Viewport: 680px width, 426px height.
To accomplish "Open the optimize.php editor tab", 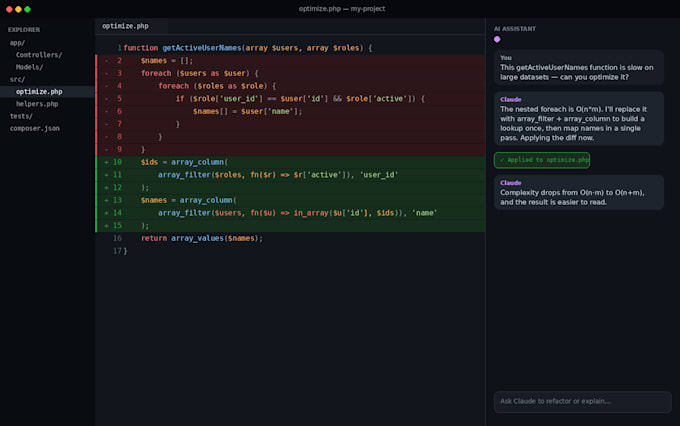I will point(131,26).
